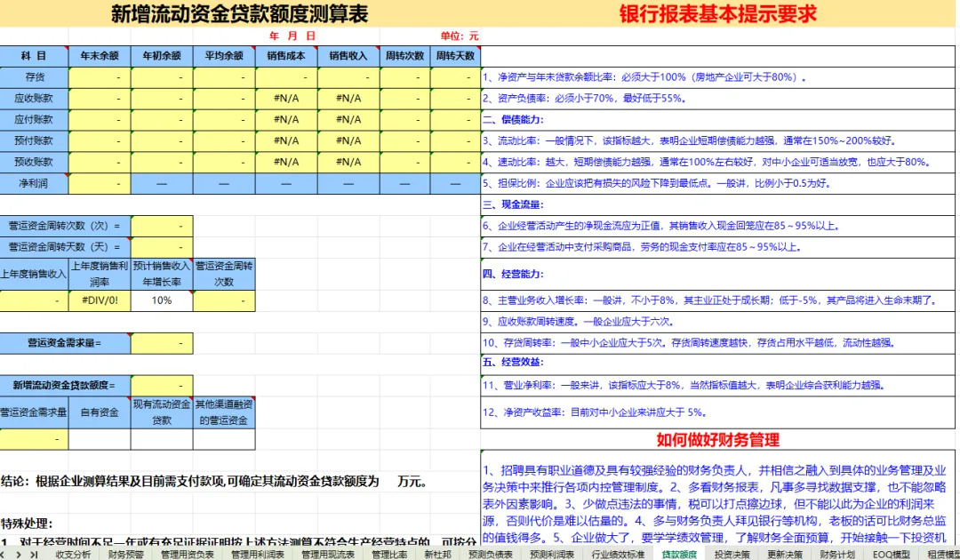Click the 银行报表基本提示要求 heading
The width and height of the screenshot is (960, 560).
(718, 13)
